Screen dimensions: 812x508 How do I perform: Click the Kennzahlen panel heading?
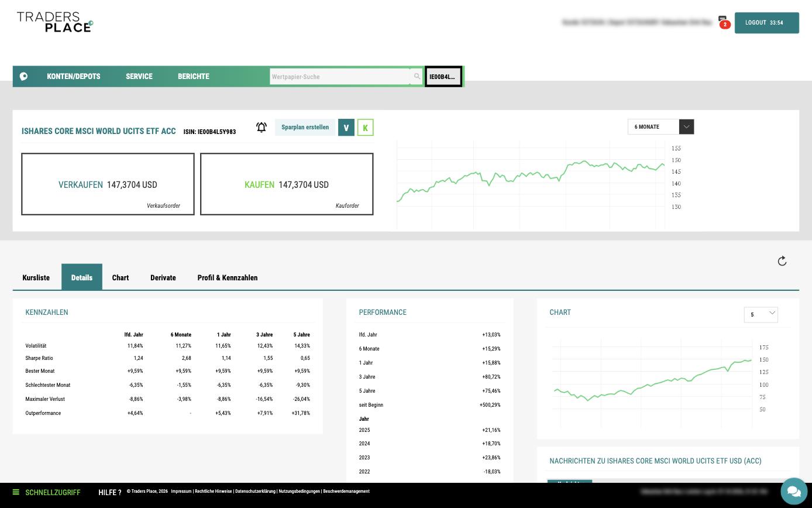pos(47,313)
